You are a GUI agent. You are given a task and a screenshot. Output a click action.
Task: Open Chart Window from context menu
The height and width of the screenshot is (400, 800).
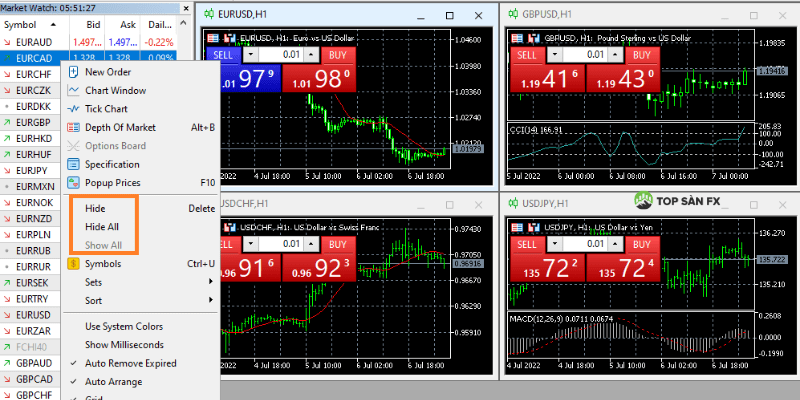[x=140, y=90]
